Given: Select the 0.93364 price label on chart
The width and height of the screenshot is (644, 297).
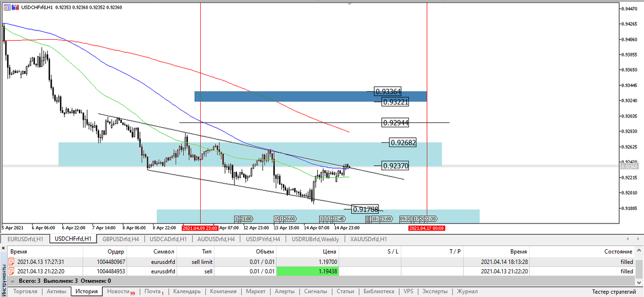Looking at the screenshot, I should 388,92.
